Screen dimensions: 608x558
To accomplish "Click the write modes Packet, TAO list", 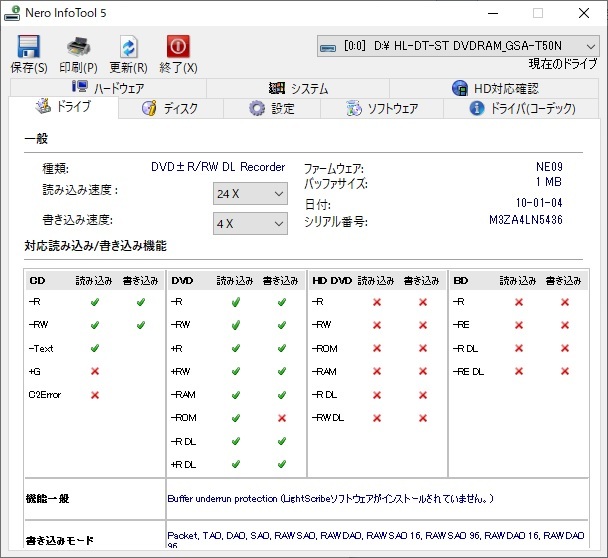I will click(375, 539).
